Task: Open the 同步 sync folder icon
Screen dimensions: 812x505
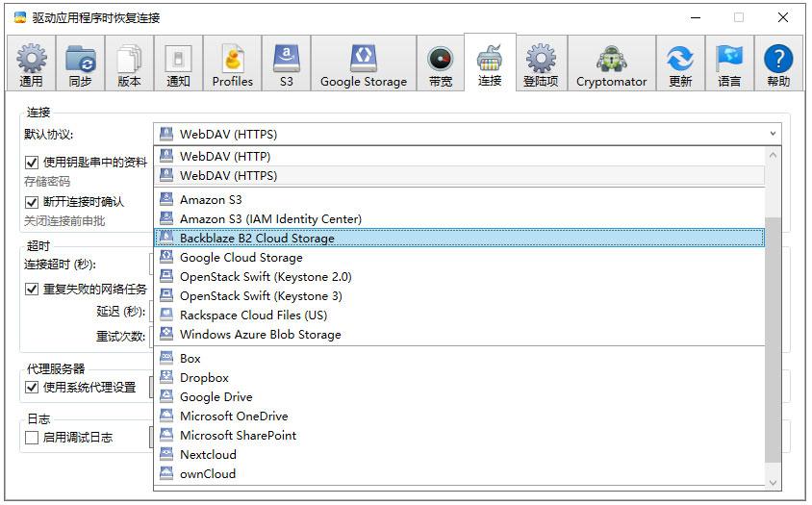Action: pos(80,58)
